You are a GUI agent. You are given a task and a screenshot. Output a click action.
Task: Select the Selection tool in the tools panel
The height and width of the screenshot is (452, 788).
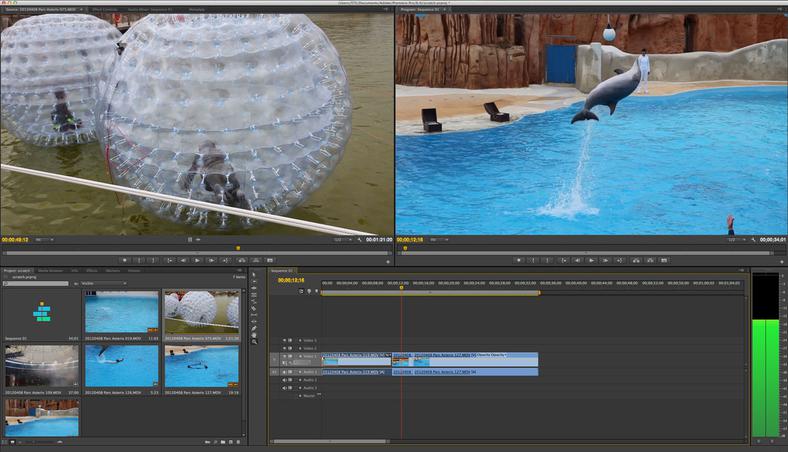point(254,274)
